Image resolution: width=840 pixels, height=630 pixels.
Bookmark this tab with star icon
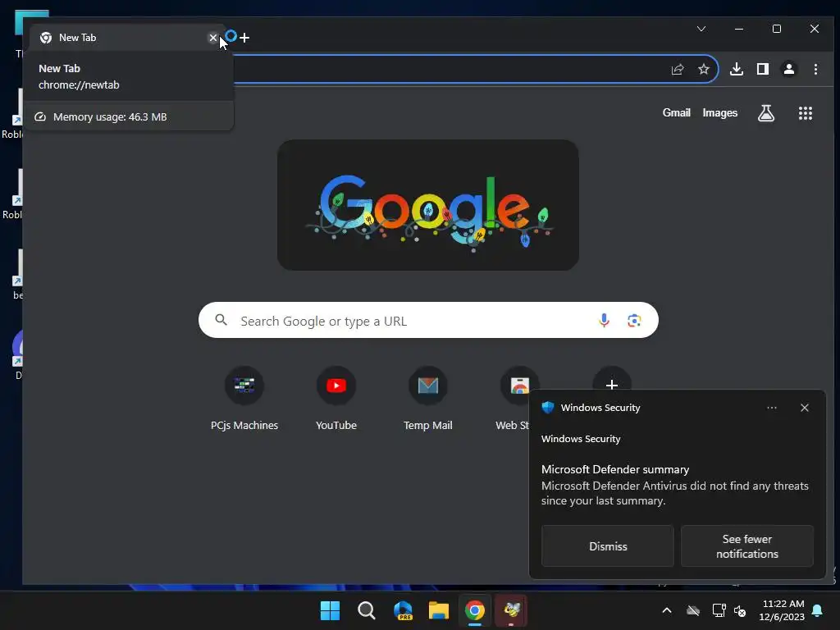tap(703, 69)
